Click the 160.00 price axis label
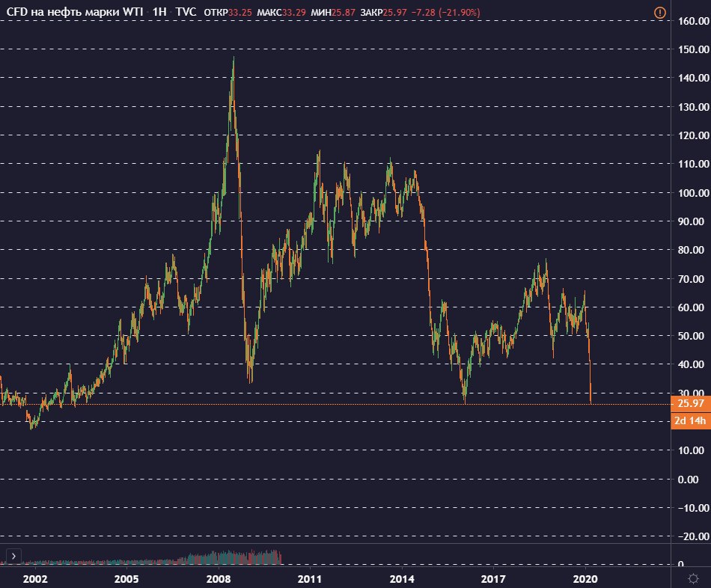The width and height of the screenshot is (711, 588). click(693, 21)
